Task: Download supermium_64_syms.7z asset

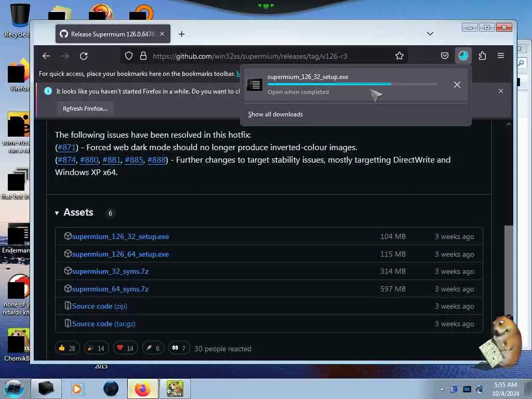Action: [x=110, y=289]
